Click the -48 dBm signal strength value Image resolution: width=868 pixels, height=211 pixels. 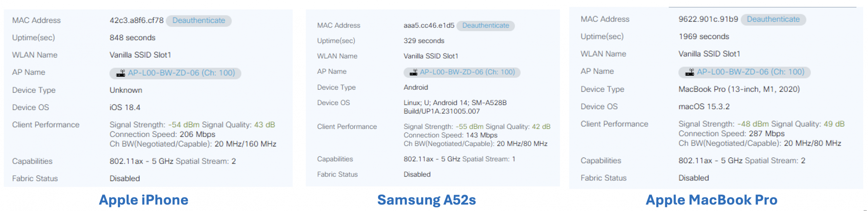coord(753,124)
